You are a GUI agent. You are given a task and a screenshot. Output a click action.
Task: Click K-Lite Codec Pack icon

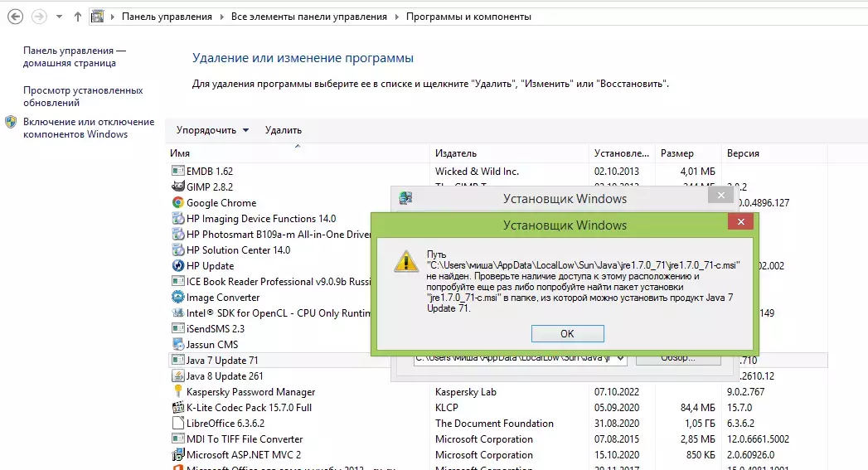point(177,408)
